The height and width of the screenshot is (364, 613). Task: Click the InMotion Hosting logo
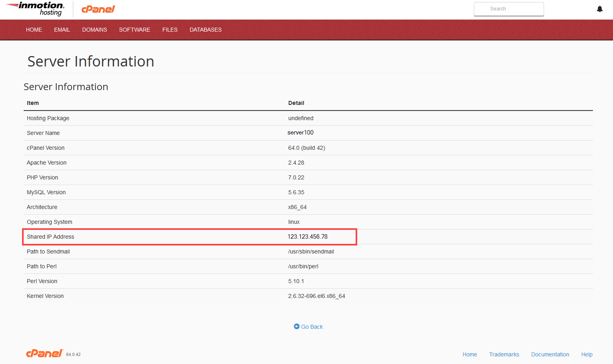pos(36,9)
